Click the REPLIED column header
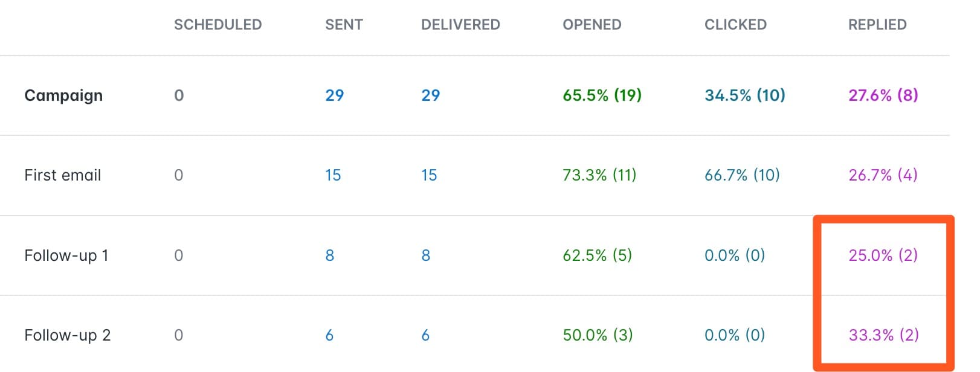The height and width of the screenshot is (372, 980). tap(877, 25)
